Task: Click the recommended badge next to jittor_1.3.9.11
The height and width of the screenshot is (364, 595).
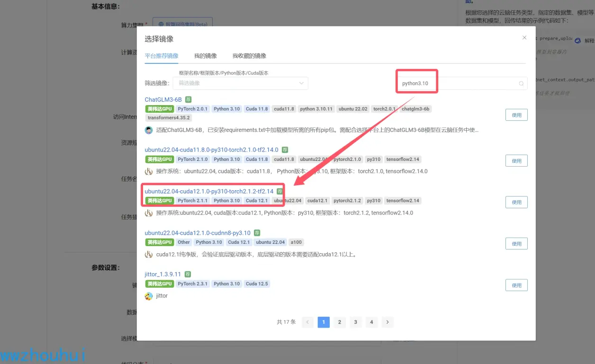Action: 188,275
